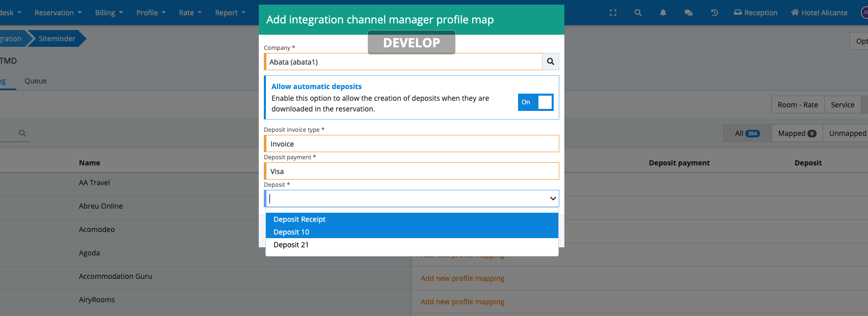
Task: Expand the Deposit dropdown arrow
Action: point(553,198)
